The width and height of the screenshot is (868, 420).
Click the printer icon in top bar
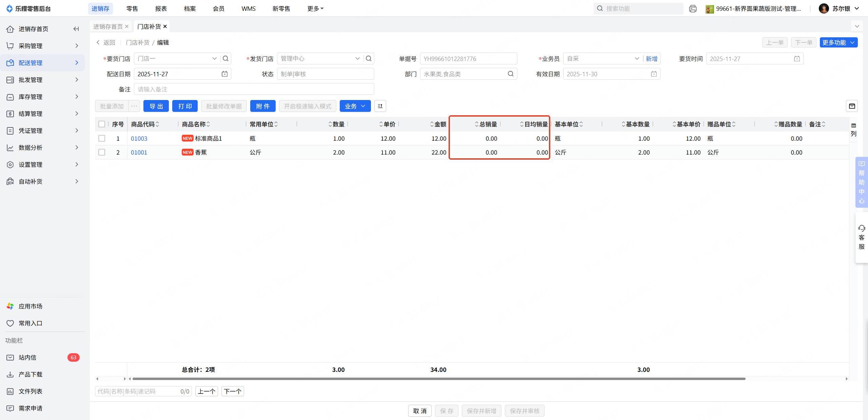693,8
